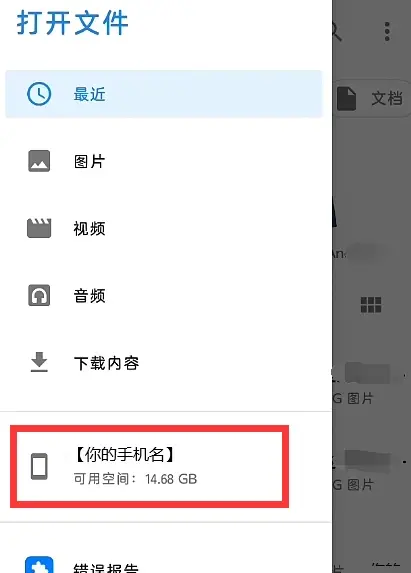Open the 音频 category

165,296
